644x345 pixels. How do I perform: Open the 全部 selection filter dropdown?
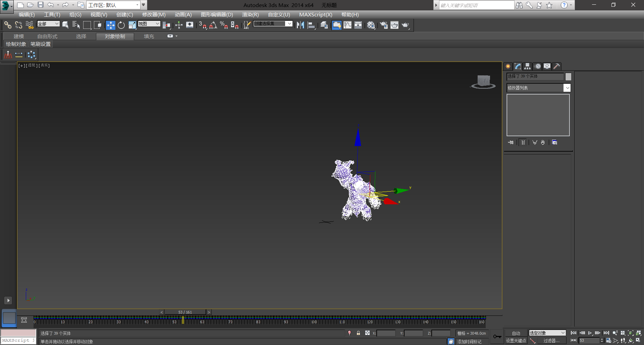click(x=48, y=24)
